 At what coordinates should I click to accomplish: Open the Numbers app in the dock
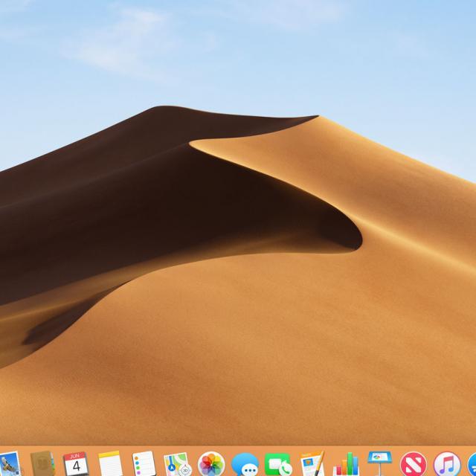[346, 465]
